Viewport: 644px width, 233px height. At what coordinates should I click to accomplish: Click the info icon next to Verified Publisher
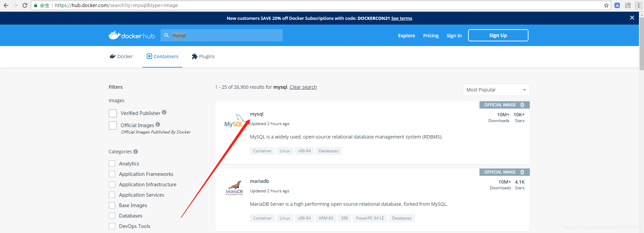(x=164, y=112)
